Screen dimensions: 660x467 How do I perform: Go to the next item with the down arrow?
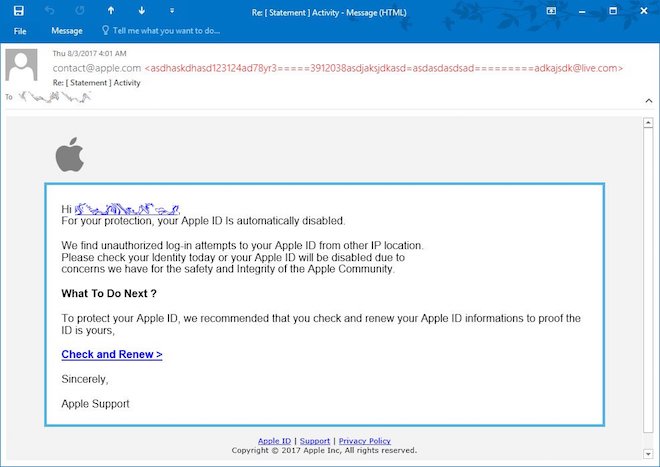142,11
